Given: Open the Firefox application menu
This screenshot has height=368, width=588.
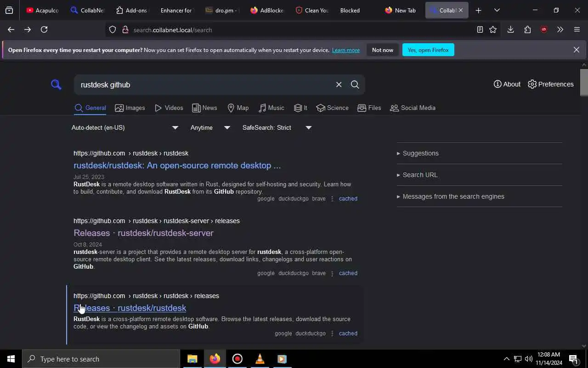Looking at the screenshot, I should (577, 29).
